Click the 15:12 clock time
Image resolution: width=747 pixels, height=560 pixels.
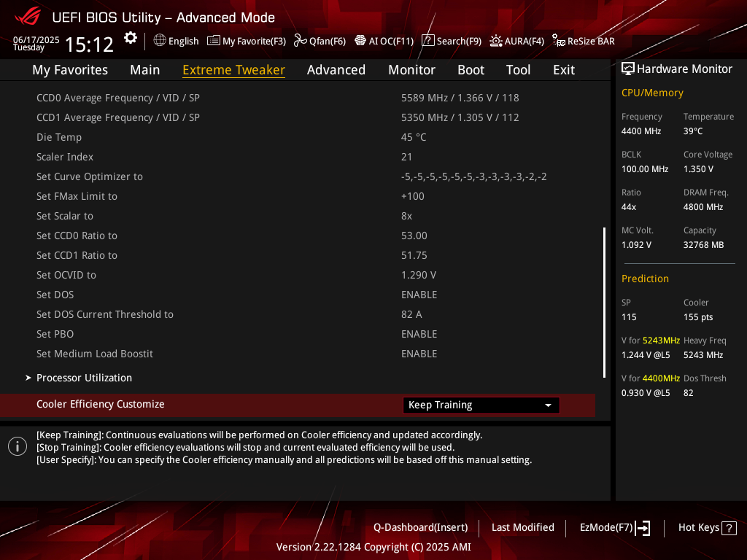coord(89,44)
